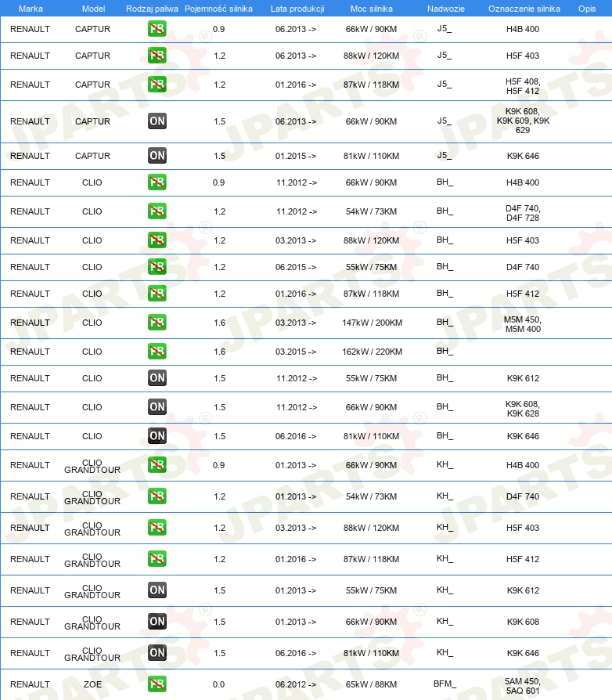The image size is (612, 700).
Task: Select engine code M5M 450, M5M 400
Action: [x=523, y=324]
